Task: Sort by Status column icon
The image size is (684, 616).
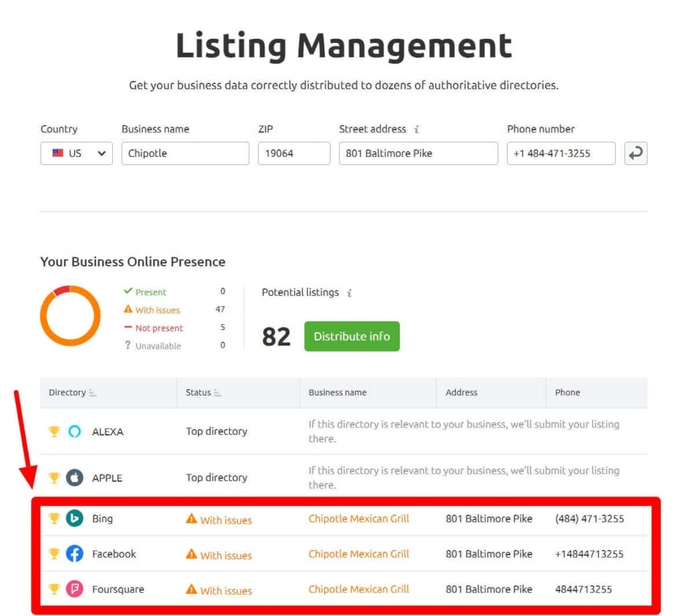Action: click(218, 393)
